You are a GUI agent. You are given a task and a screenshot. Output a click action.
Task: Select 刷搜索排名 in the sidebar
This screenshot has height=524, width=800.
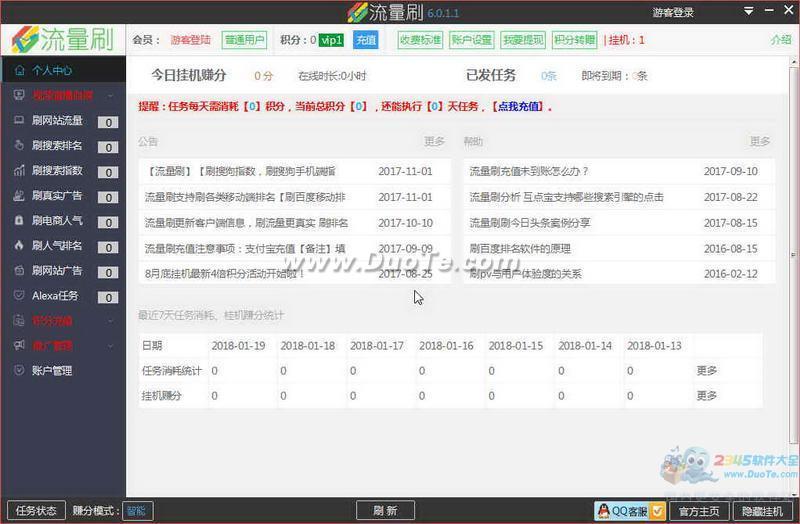click(x=57, y=145)
